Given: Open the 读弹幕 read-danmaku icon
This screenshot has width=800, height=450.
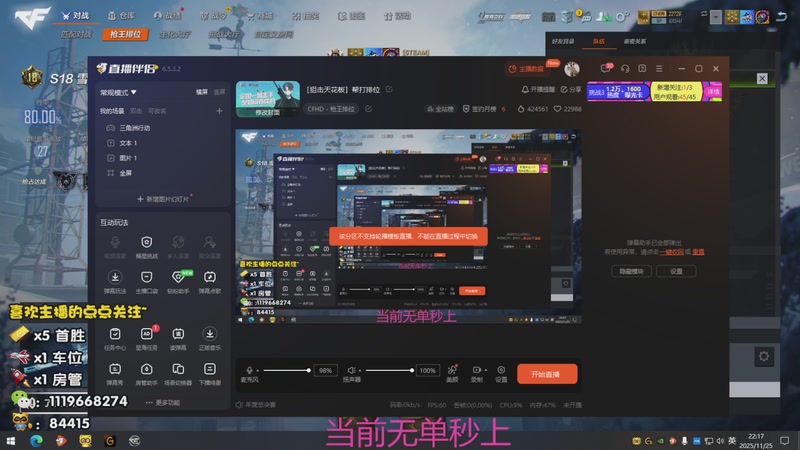Looking at the screenshot, I should pos(178,334).
